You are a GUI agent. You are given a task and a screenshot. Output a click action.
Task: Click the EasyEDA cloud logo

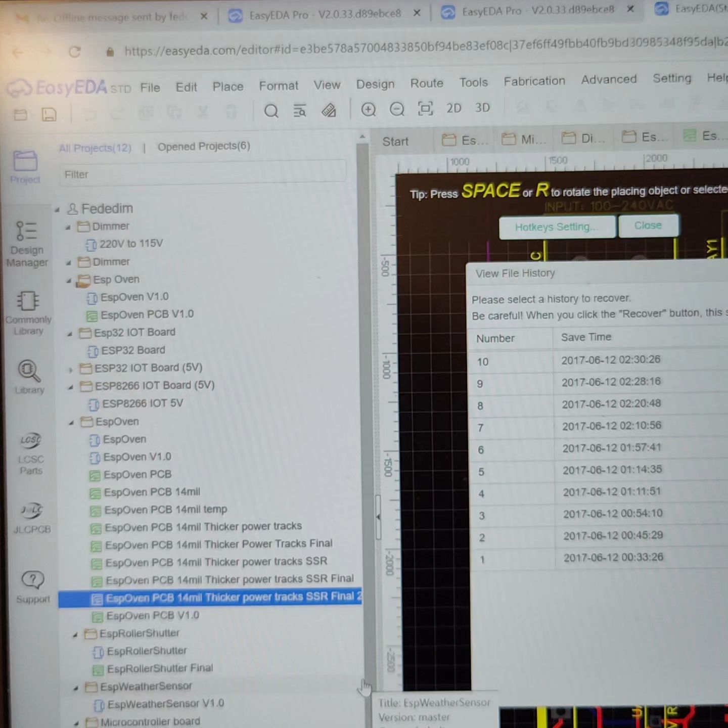coord(19,88)
